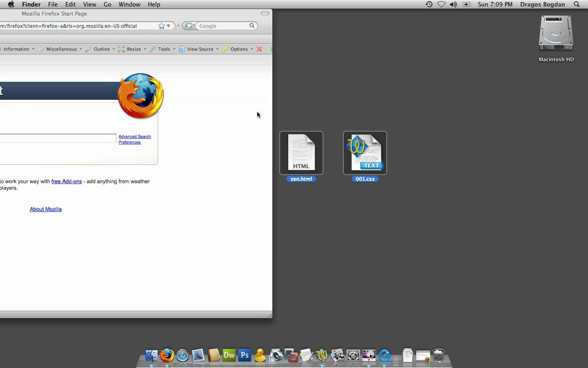Open the About Mozilla link
This screenshot has width=588, height=368.
(x=46, y=209)
